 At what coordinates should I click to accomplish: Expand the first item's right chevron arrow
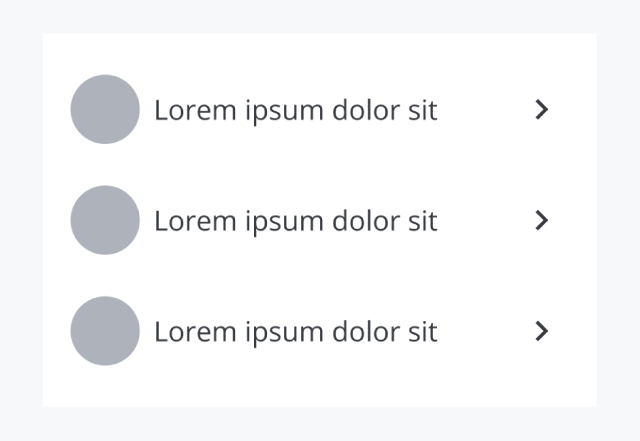[542, 109]
